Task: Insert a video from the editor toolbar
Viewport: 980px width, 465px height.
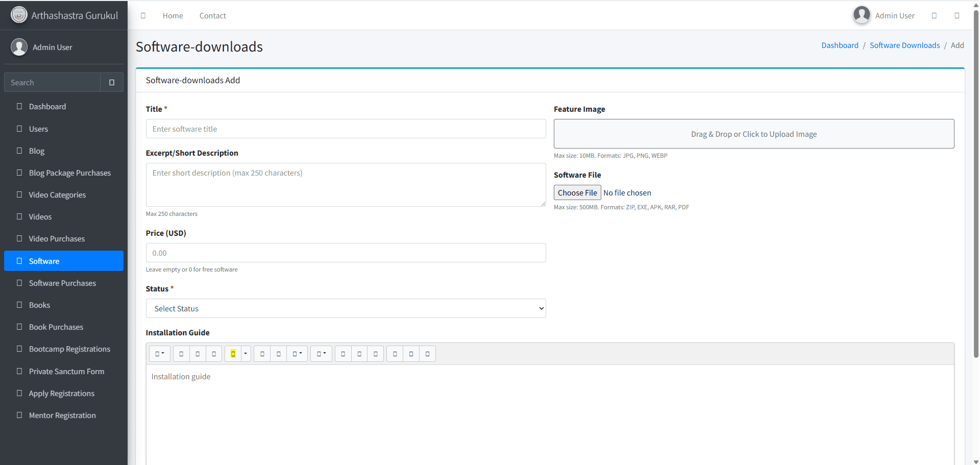Action: (376, 354)
